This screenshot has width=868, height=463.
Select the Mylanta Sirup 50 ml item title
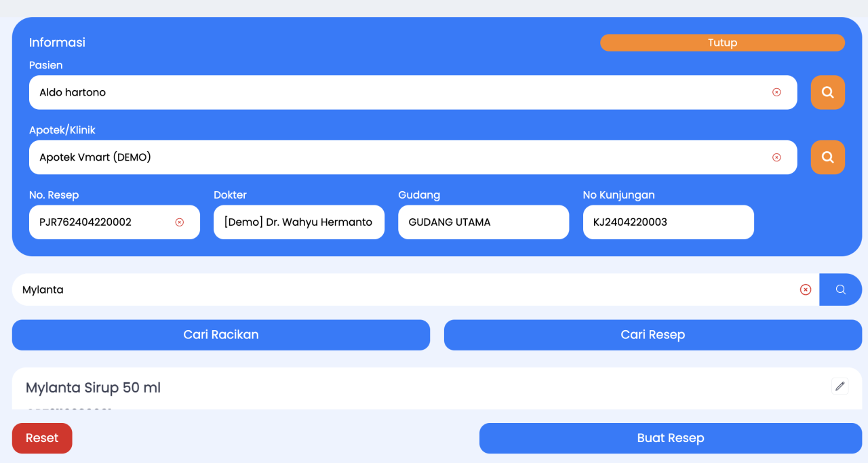click(93, 388)
